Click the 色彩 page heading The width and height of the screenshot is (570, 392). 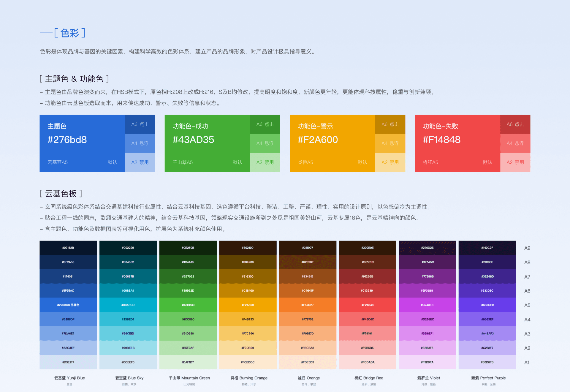[70, 33]
